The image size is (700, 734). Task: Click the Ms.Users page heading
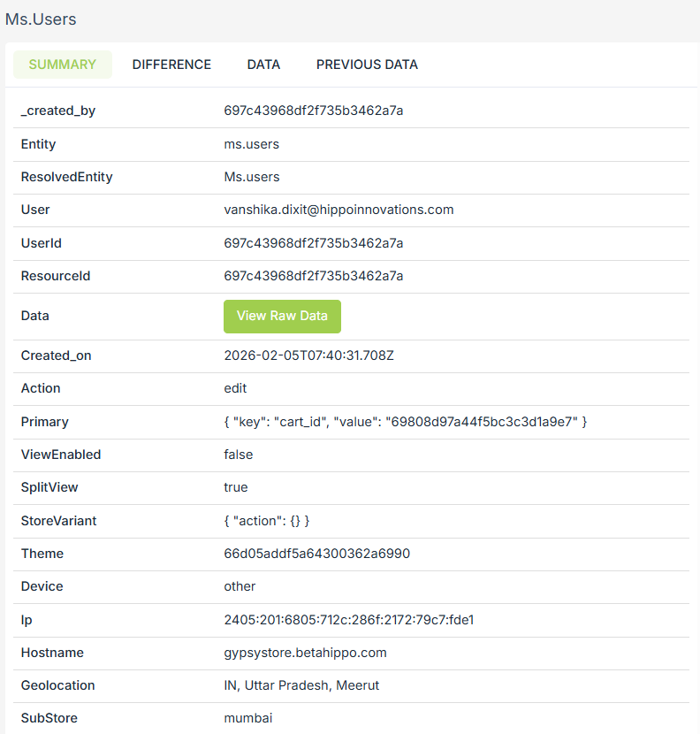[41, 19]
